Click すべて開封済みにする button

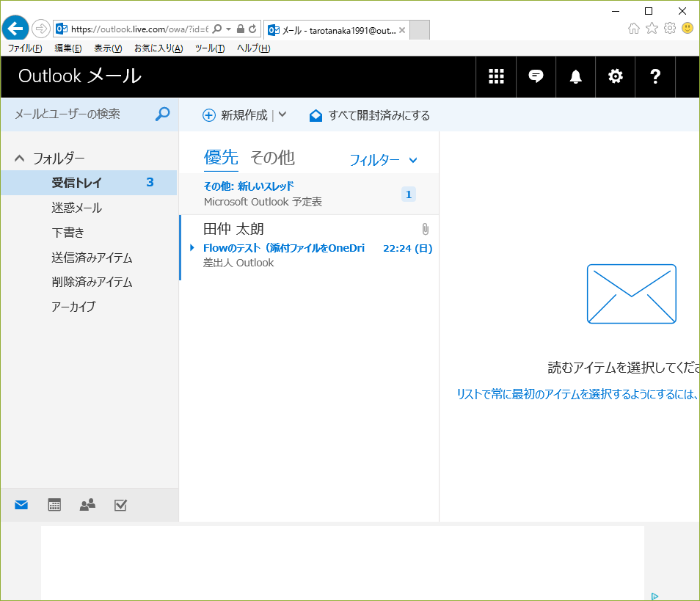click(370, 115)
